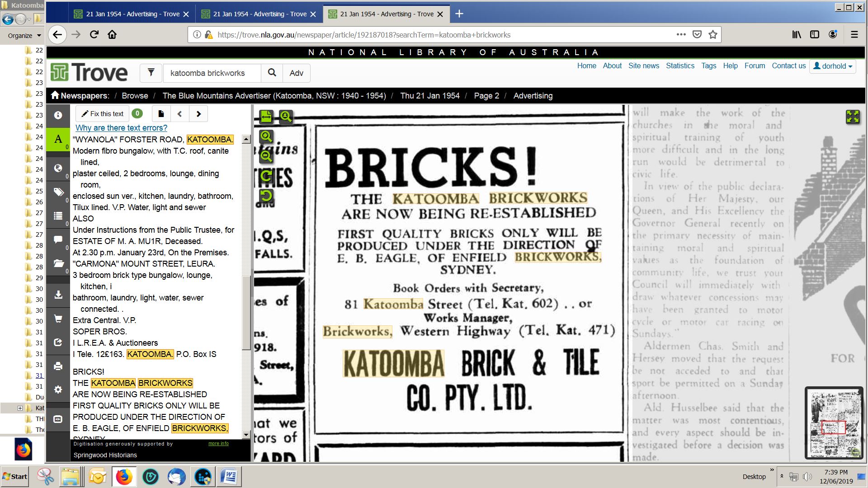Rotate the newspaper image counter-clockwise
Image resolution: width=868 pixels, height=488 pixels.
pos(266,196)
